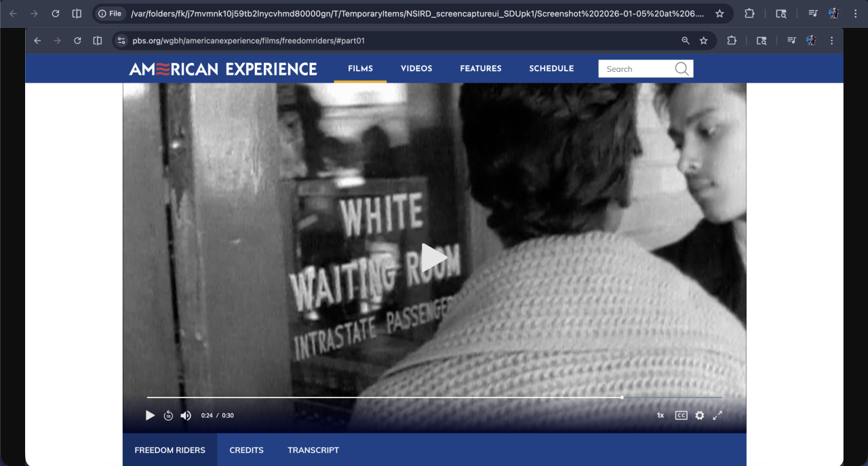868x466 pixels.
Task: Open video settings gear icon
Action: pyautogui.click(x=700, y=415)
